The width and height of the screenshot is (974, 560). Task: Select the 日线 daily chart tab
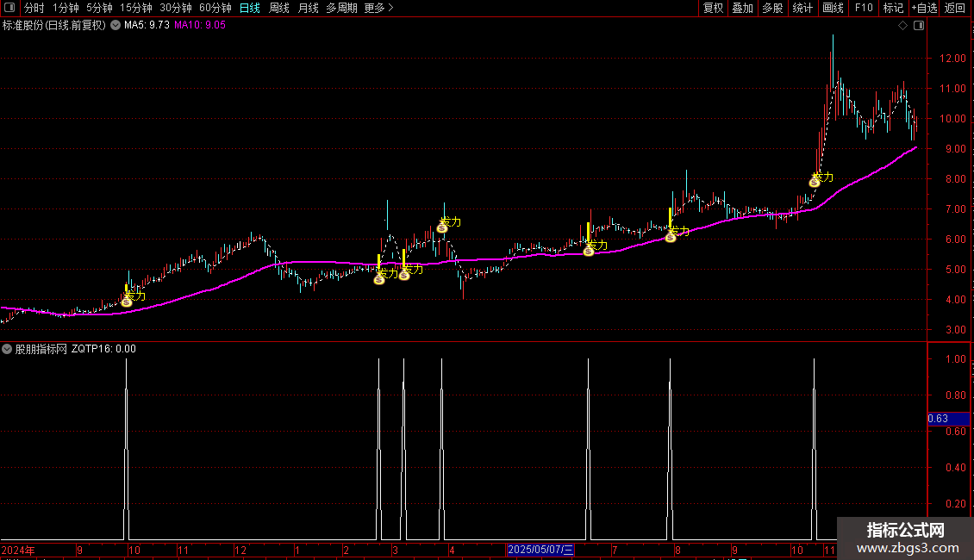[250, 8]
